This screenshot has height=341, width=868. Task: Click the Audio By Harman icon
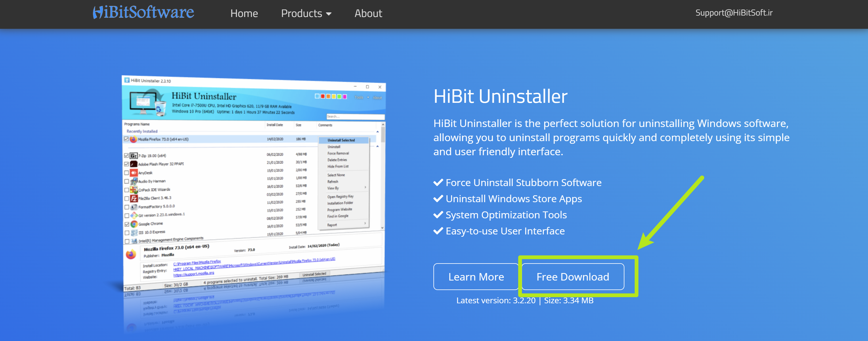134,181
